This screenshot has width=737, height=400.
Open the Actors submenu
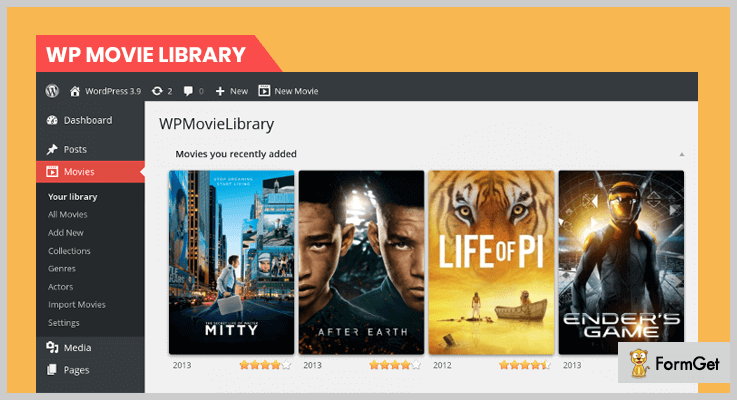click(61, 287)
